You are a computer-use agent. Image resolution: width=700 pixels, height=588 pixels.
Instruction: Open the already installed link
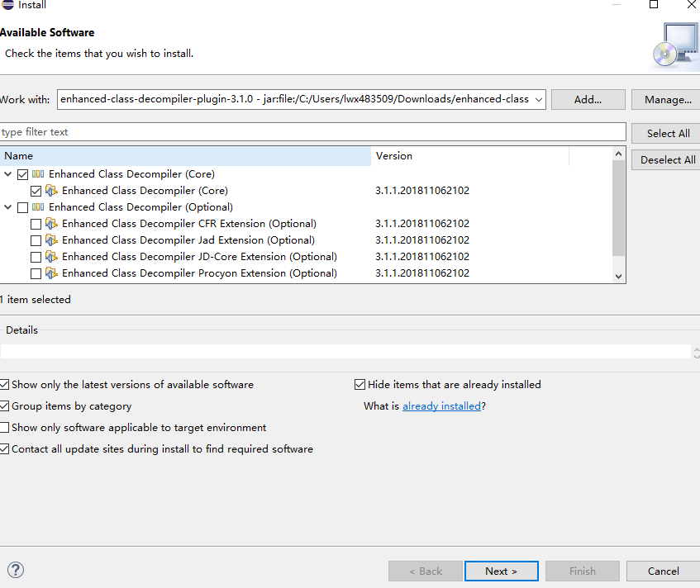pyautogui.click(x=441, y=406)
